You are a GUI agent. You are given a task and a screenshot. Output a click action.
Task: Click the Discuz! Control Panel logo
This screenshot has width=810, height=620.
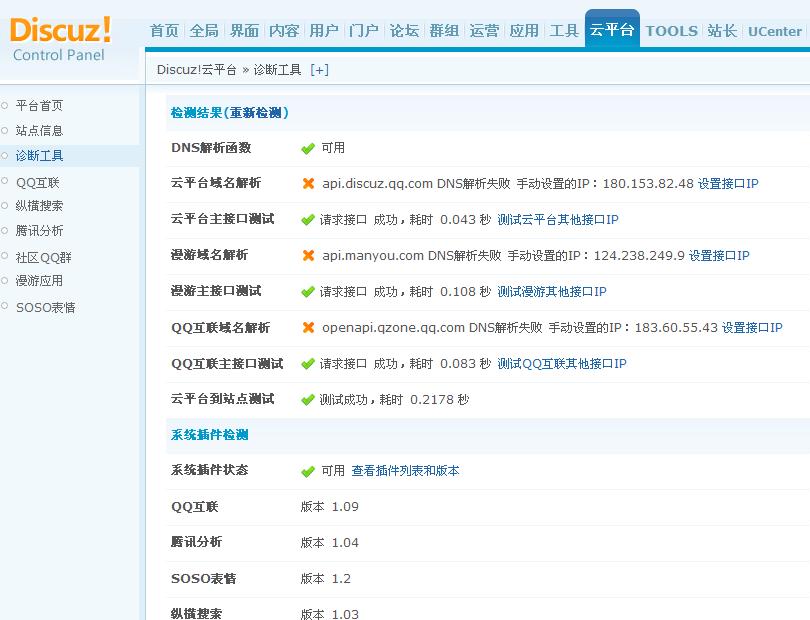point(60,38)
